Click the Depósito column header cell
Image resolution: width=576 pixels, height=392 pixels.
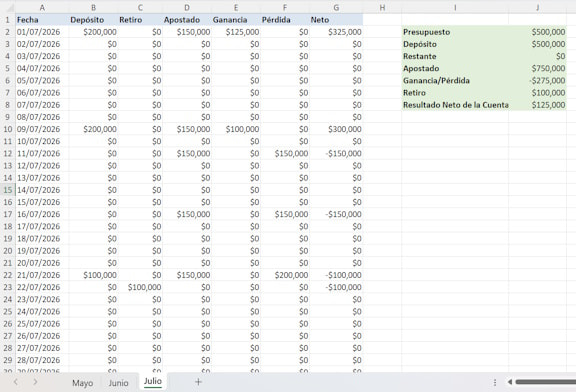tap(93, 20)
